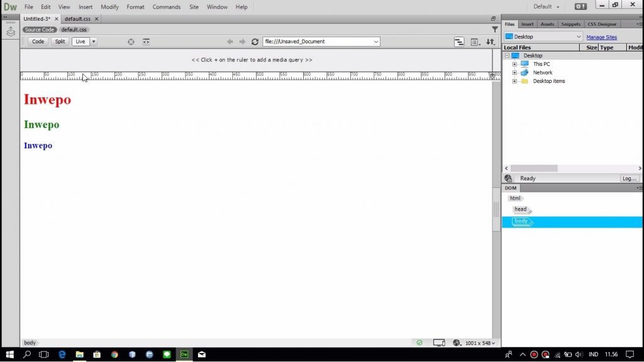Click the green Inwepo heading
Viewport: 644px width, 362px height.
pos(42,125)
